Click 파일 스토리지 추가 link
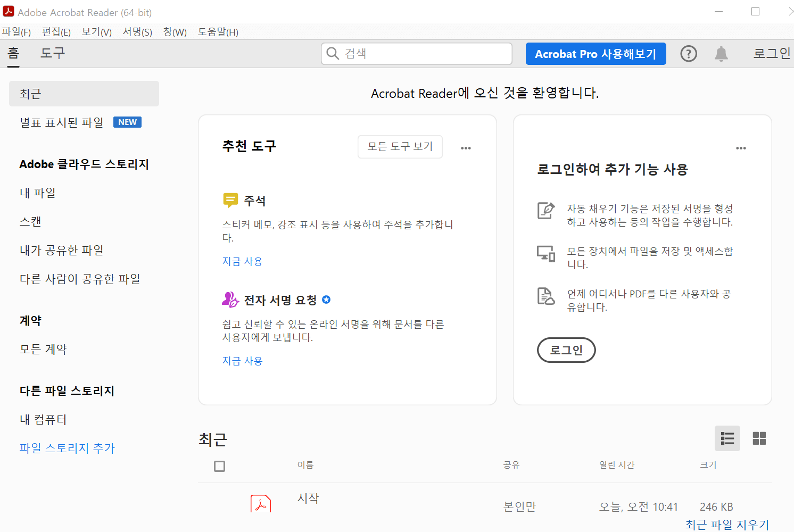794x532 pixels. coord(67,448)
